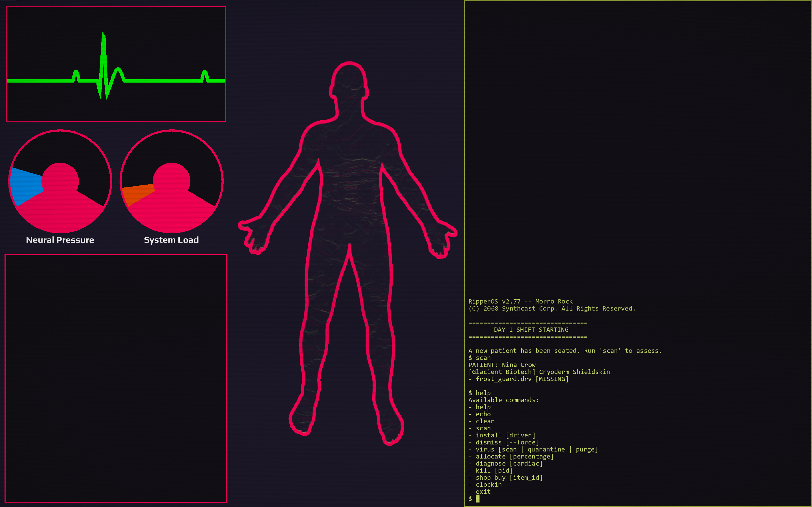Click 'DAY 1 SHIFT STARTING' banner text

coord(531,330)
